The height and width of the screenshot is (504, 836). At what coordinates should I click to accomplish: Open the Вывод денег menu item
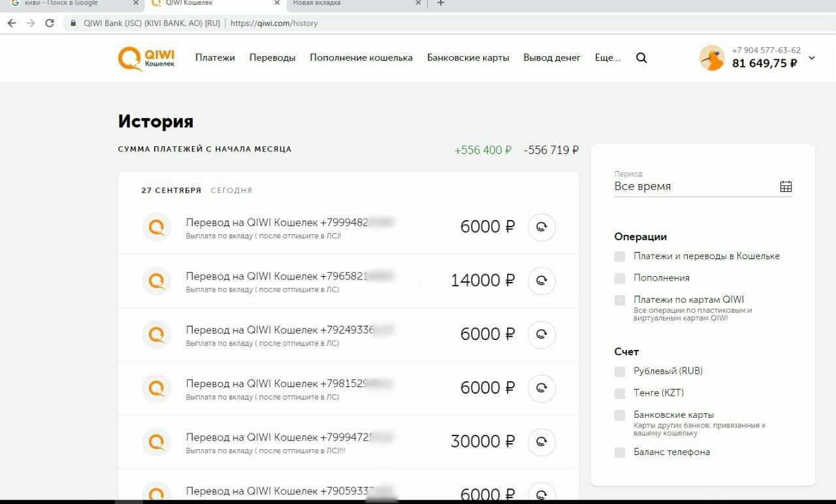click(552, 57)
